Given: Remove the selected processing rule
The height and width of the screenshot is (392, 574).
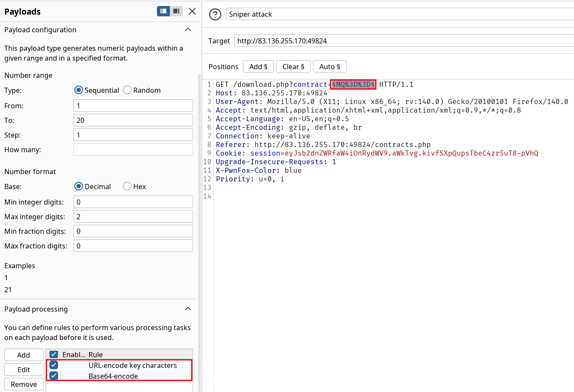Looking at the screenshot, I should click(24, 384).
